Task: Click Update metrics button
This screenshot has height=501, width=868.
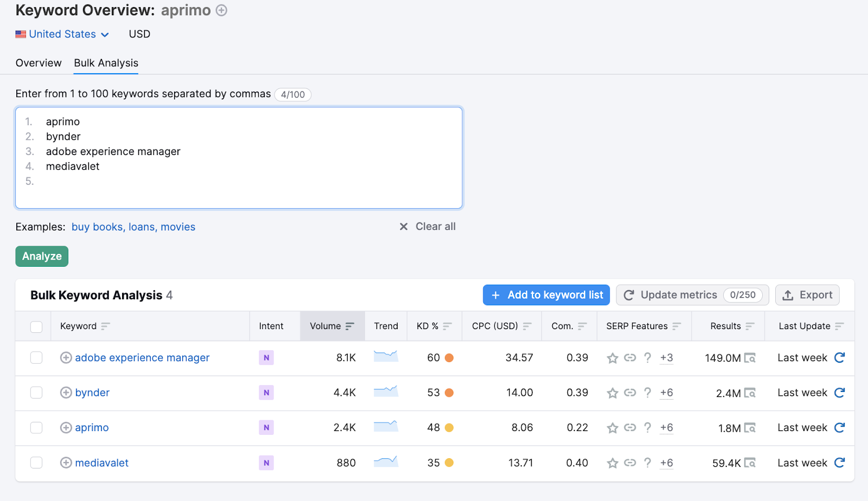Action: 692,295
